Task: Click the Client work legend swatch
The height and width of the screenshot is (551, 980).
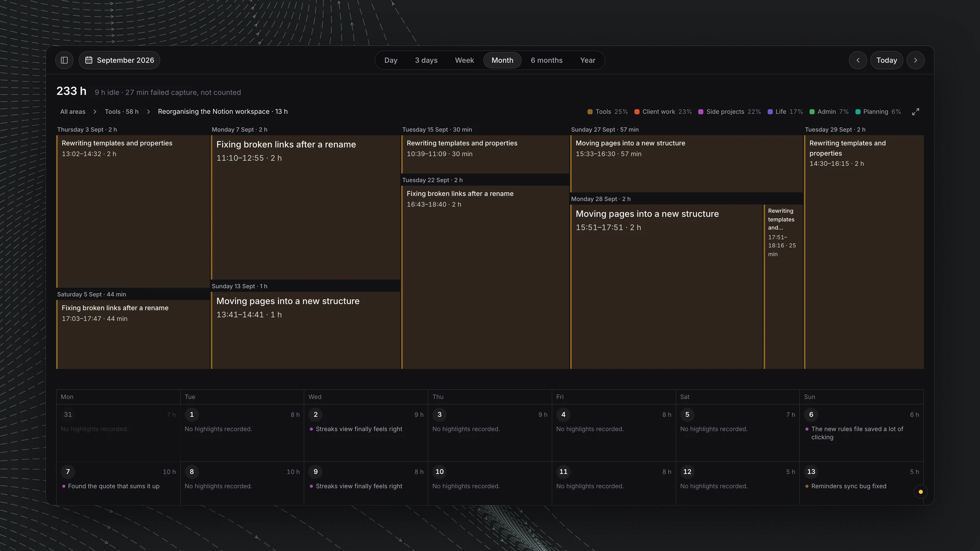Action: pos(637,112)
